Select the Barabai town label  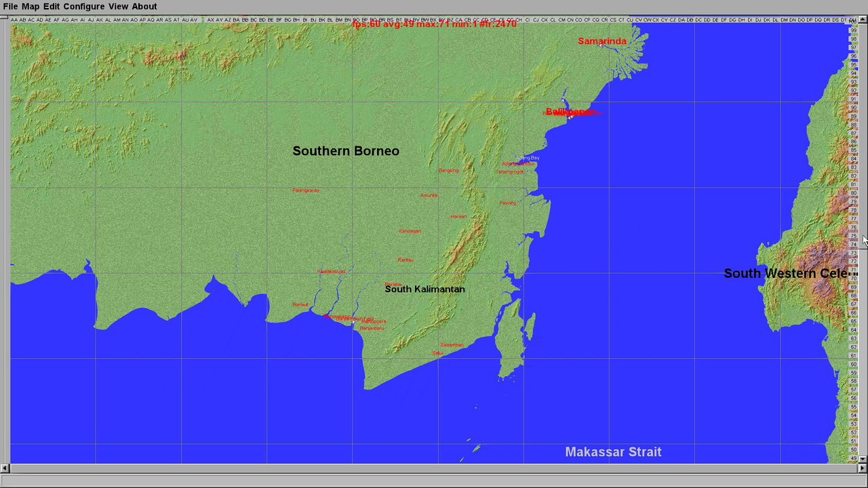[393, 285]
